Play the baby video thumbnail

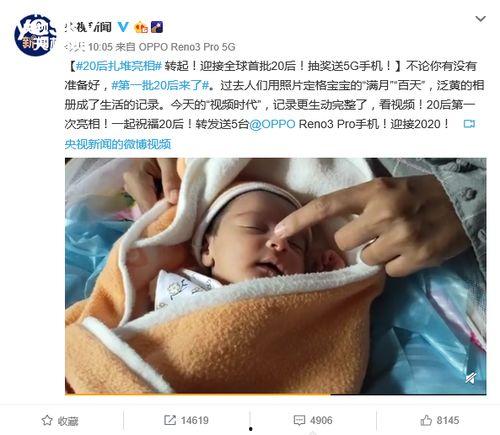tap(275, 275)
